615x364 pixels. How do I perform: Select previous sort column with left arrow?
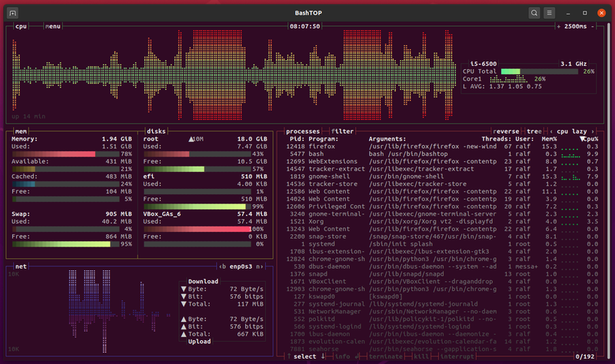(551, 131)
